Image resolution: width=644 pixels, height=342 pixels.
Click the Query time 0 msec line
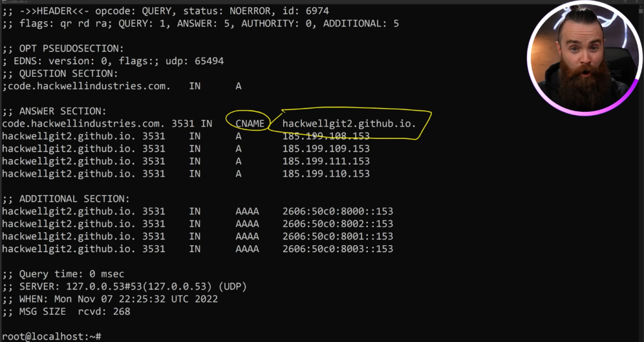click(63, 274)
